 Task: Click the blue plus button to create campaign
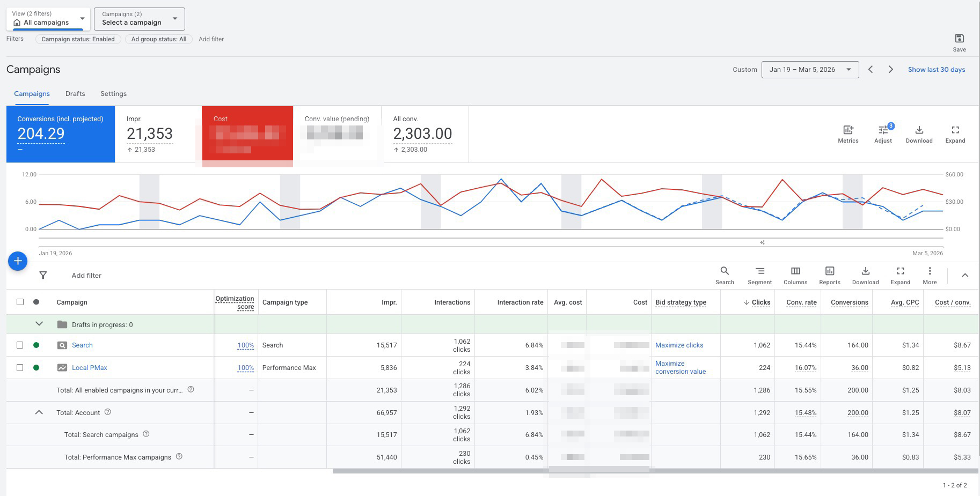tap(18, 261)
